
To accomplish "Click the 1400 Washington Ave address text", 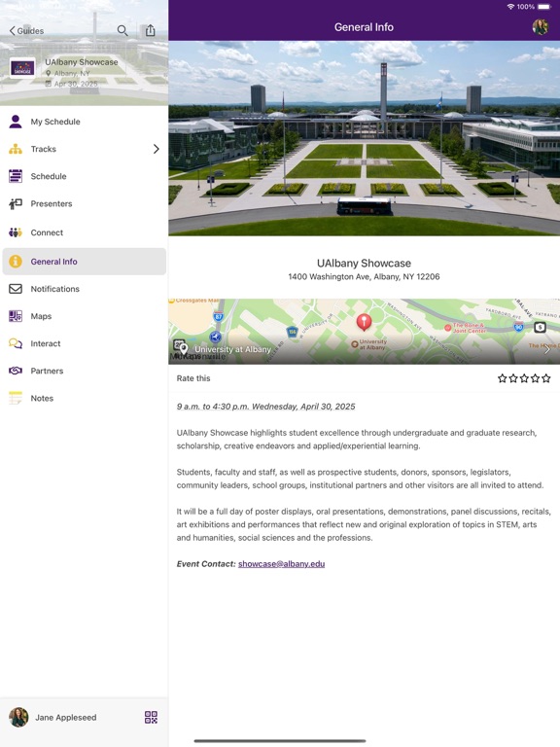I will coord(364,277).
